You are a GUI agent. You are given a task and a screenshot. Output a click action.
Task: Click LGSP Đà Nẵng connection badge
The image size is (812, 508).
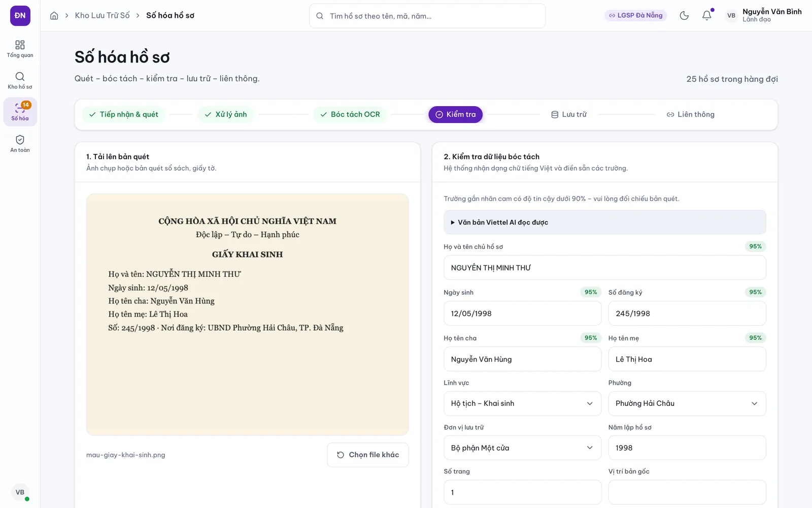click(x=636, y=16)
